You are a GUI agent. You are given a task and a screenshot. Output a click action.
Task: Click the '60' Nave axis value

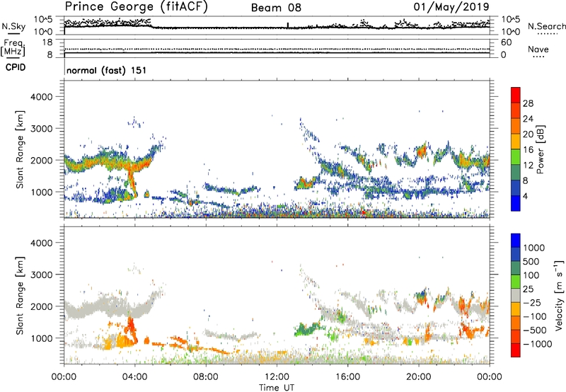click(506, 42)
